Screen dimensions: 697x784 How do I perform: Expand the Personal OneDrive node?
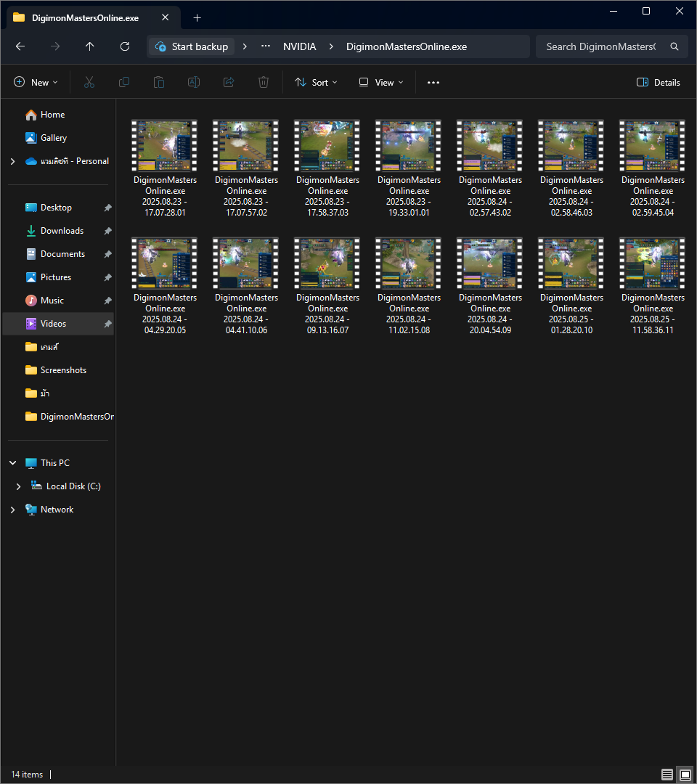12,161
